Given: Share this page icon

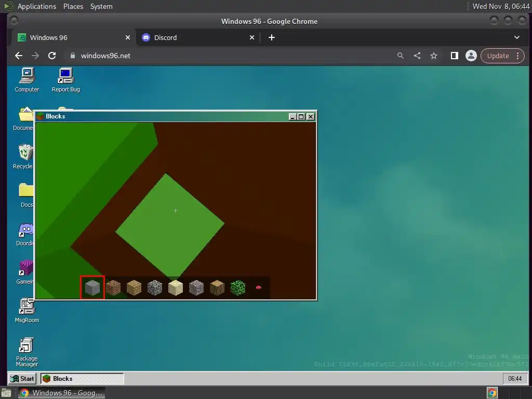Looking at the screenshot, I should (417, 56).
